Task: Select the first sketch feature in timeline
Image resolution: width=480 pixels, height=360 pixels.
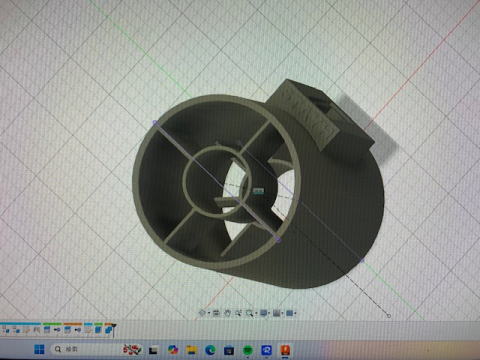Action: tap(5, 330)
